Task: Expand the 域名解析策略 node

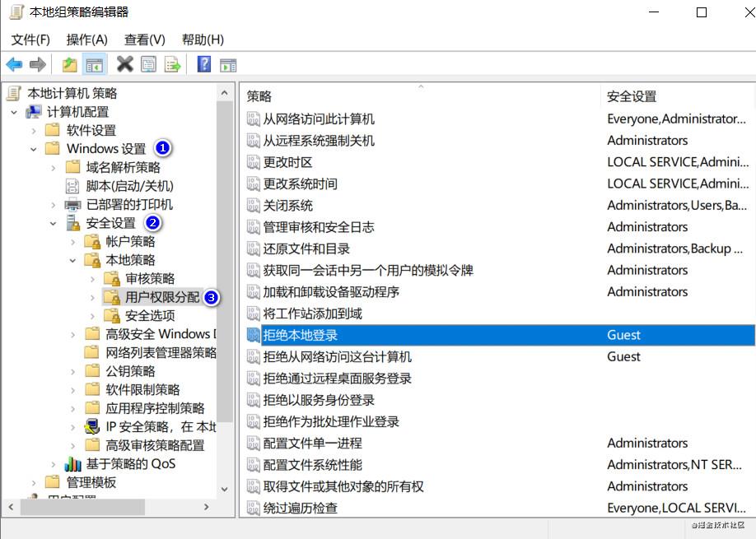Action: click(53, 168)
